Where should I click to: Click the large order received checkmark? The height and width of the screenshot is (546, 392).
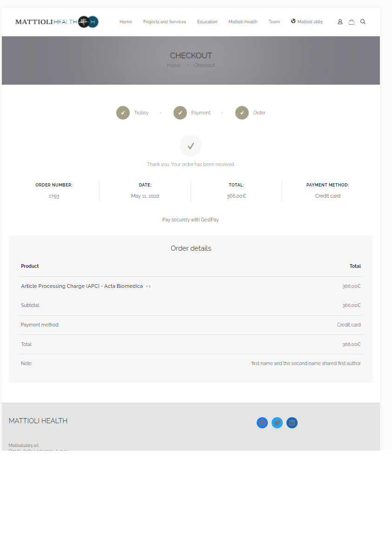[x=191, y=146]
